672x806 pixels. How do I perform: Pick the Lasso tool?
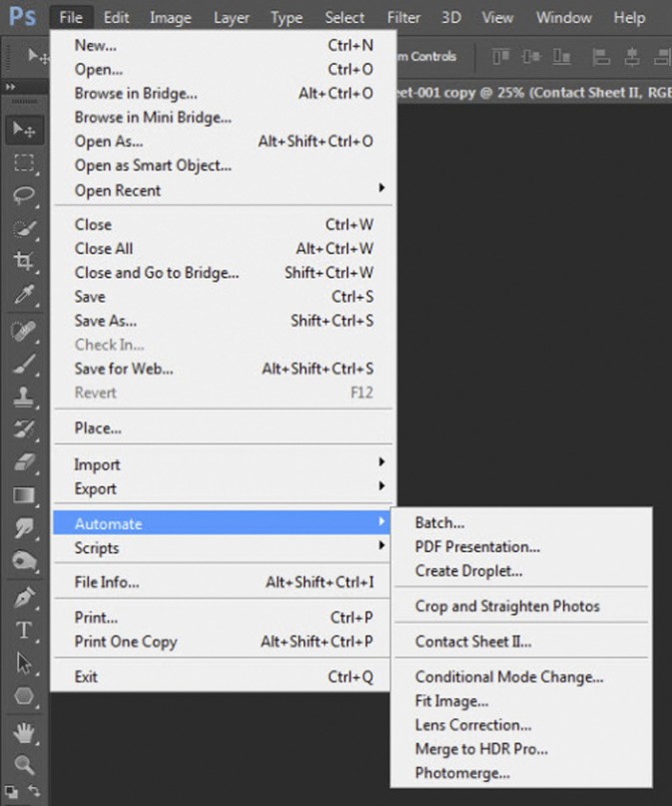click(x=24, y=196)
